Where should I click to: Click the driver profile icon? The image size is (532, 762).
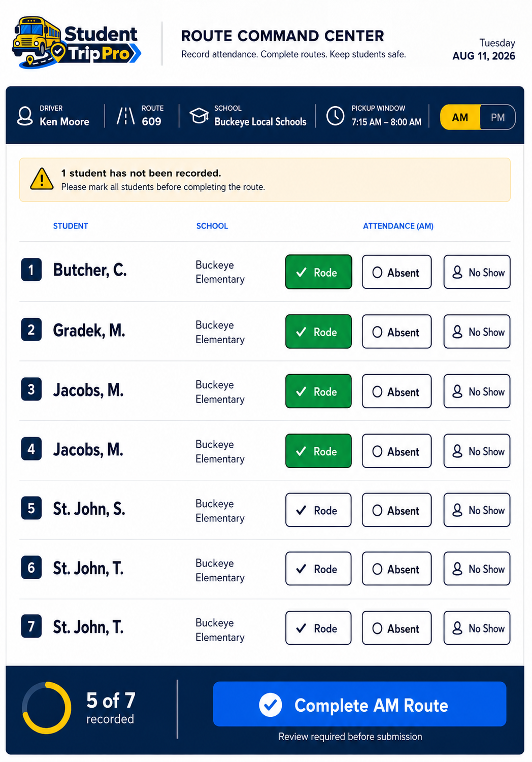(25, 116)
